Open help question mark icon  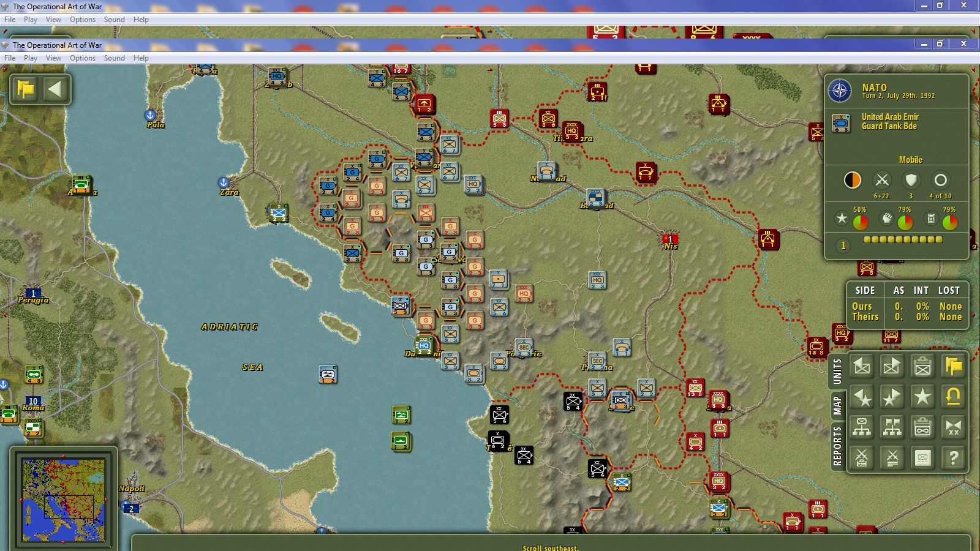(x=953, y=457)
